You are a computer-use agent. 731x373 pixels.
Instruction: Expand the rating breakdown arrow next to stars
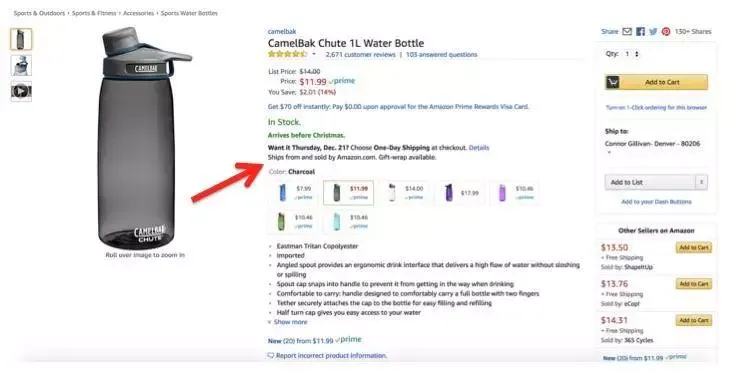[314, 55]
